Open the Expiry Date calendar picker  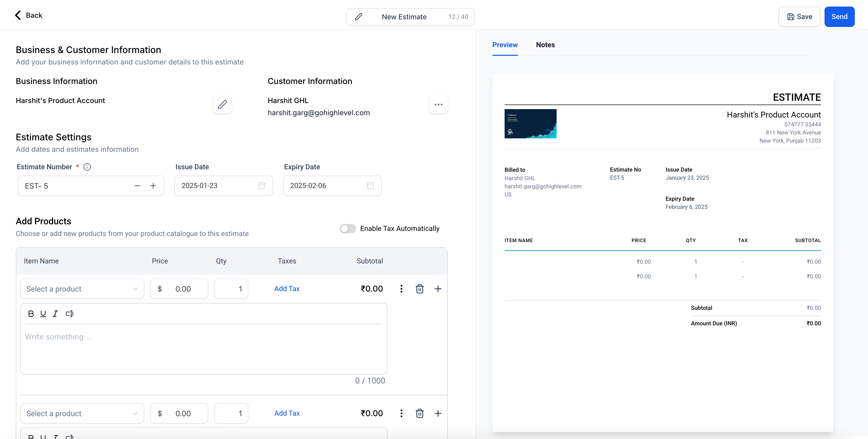(370, 186)
